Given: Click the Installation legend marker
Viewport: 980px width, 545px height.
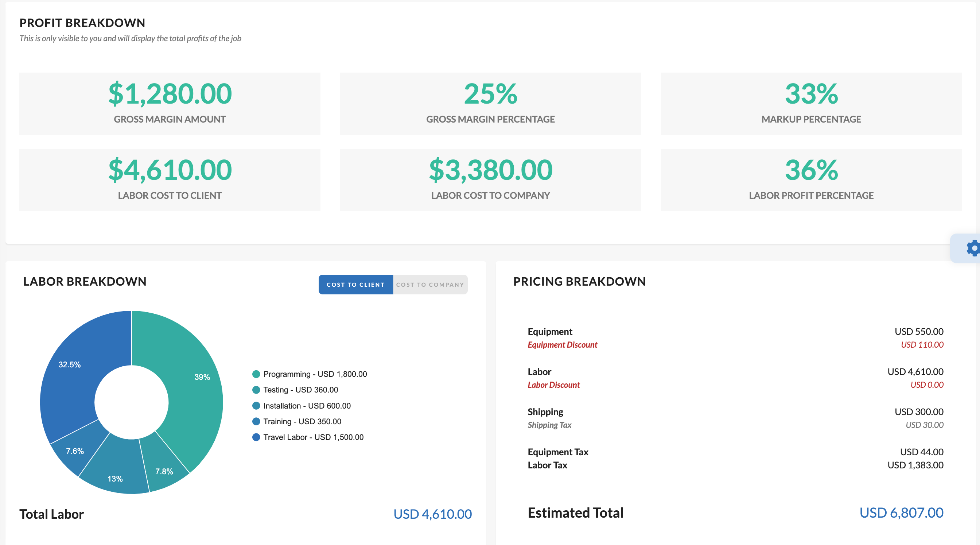Looking at the screenshot, I should pyautogui.click(x=256, y=406).
